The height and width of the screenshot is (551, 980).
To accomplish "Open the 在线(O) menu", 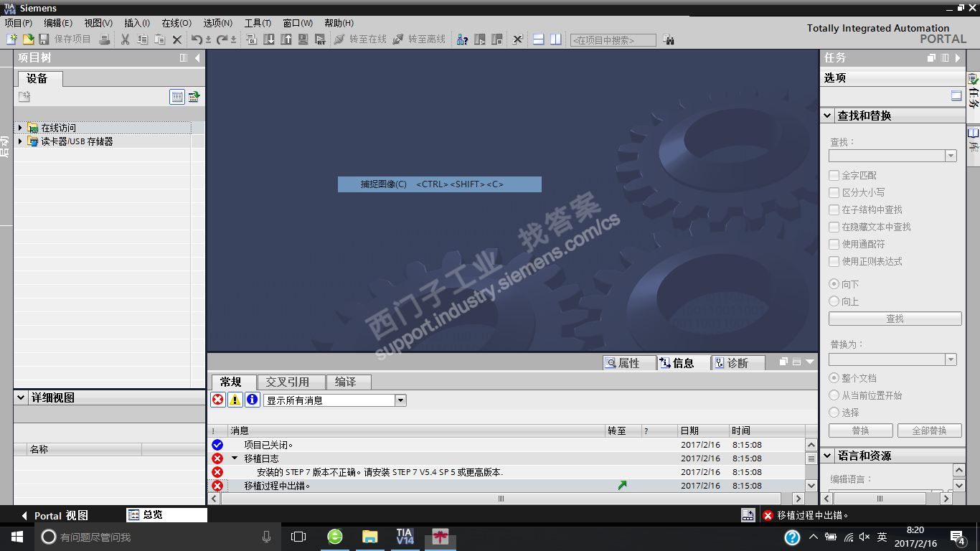I will (176, 23).
